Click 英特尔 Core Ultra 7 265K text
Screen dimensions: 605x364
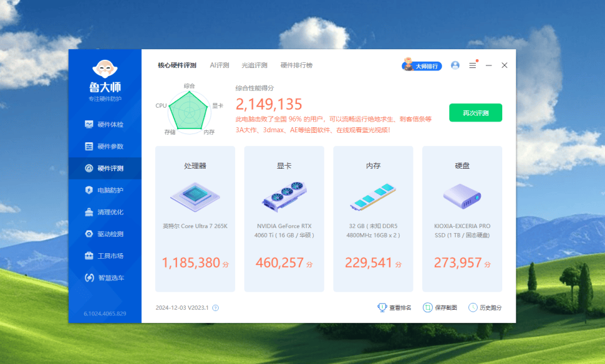coord(195,226)
